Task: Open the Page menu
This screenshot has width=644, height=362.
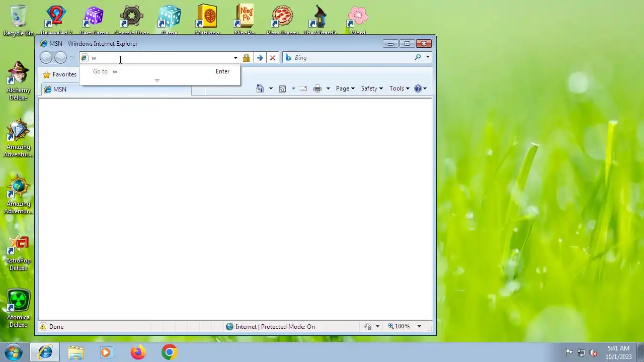Action: 345,88
